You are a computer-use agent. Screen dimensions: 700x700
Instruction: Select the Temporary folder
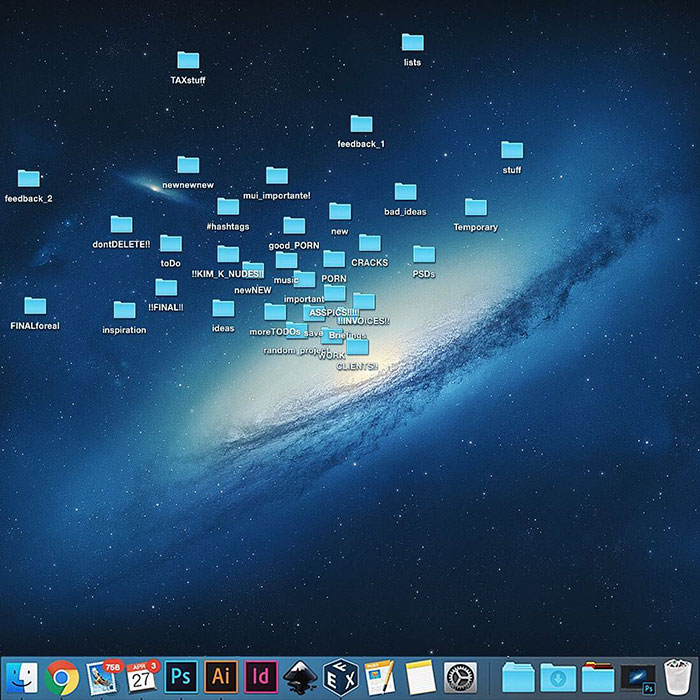[x=476, y=208]
